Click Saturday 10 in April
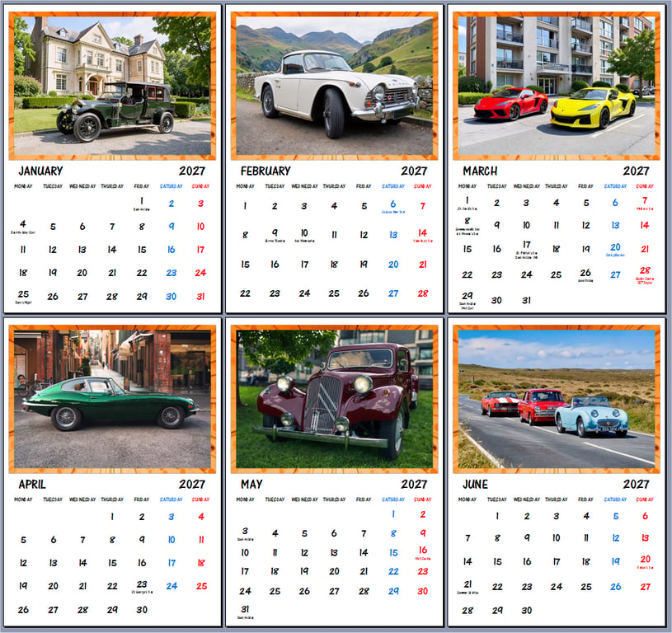The width and height of the screenshot is (672, 633). (172, 540)
